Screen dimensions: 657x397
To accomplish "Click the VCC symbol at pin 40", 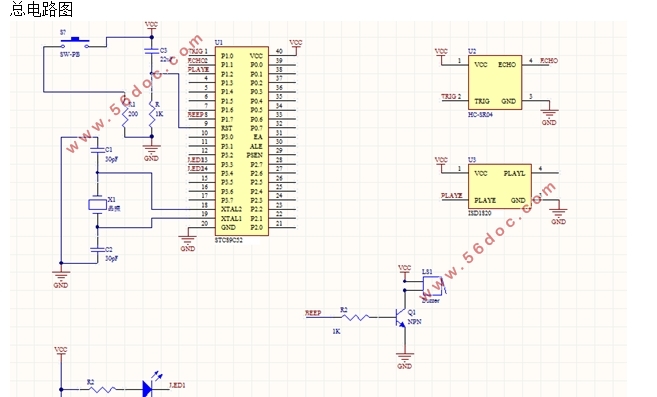I will [x=296, y=46].
